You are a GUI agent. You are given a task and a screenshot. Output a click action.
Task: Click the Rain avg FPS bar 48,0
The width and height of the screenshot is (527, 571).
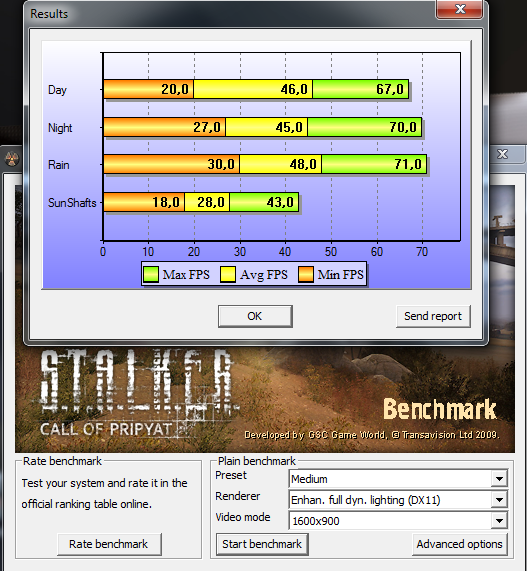click(280, 164)
